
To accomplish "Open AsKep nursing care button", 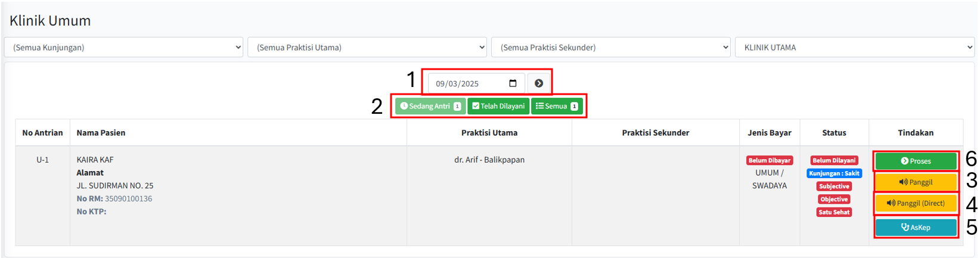I will coord(916,227).
